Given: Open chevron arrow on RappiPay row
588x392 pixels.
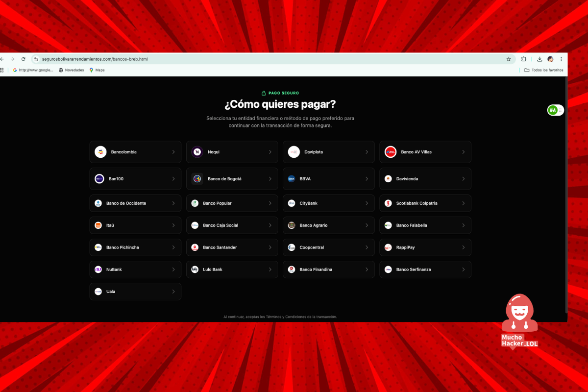Looking at the screenshot, I should (x=464, y=247).
